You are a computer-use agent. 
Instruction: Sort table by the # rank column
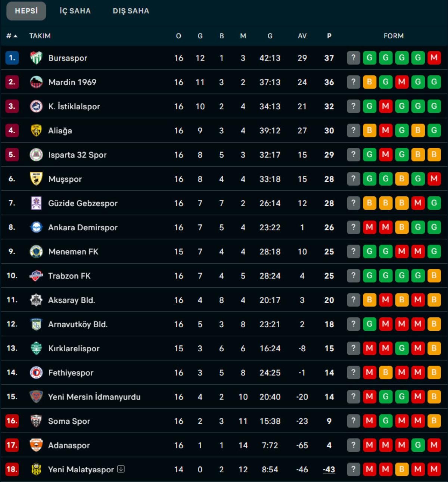pos(12,36)
